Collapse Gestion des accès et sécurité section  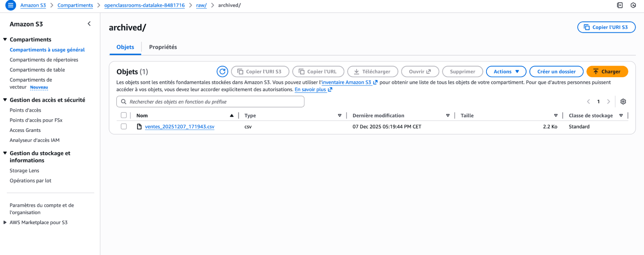[5, 100]
